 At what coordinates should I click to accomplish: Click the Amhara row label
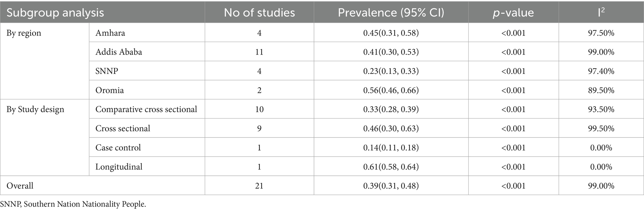110,33
